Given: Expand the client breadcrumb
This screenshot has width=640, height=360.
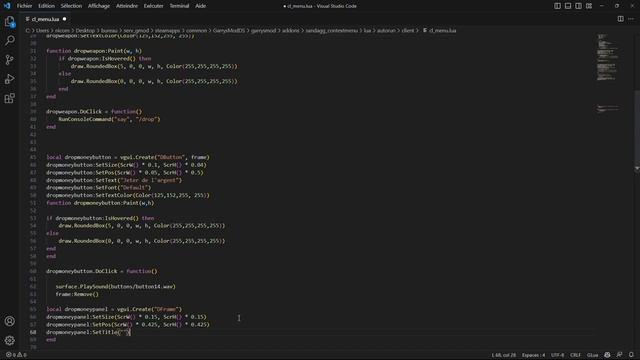Looking at the screenshot, I should click(x=408, y=30).
